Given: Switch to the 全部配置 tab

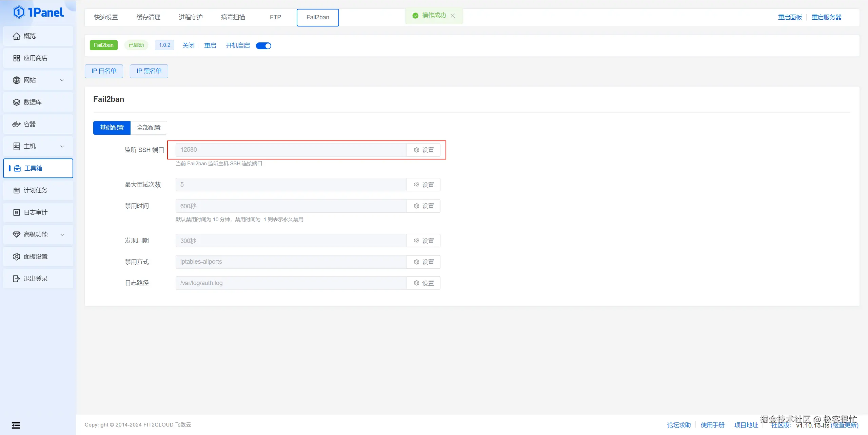Looking at the screenshot, I should [x=149, y=128].
